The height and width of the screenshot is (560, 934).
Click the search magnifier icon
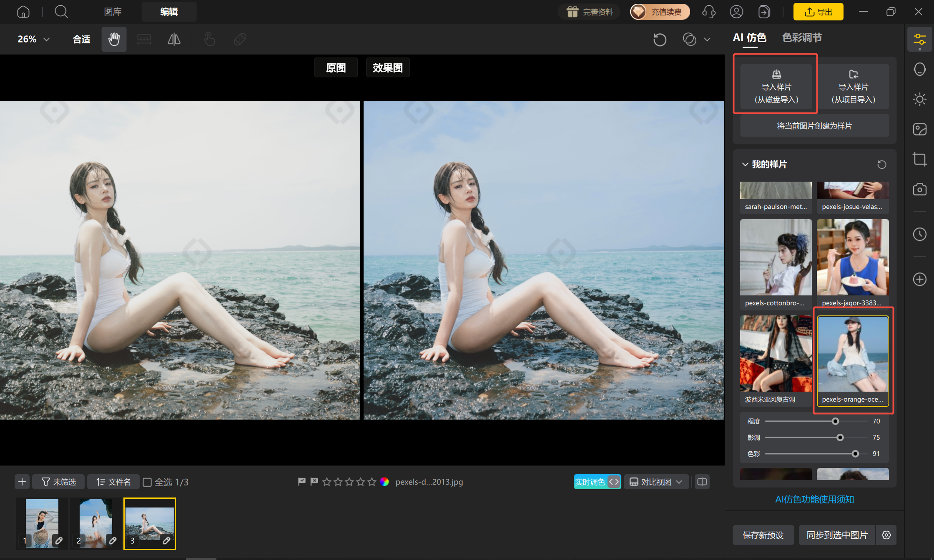point(61,12)
